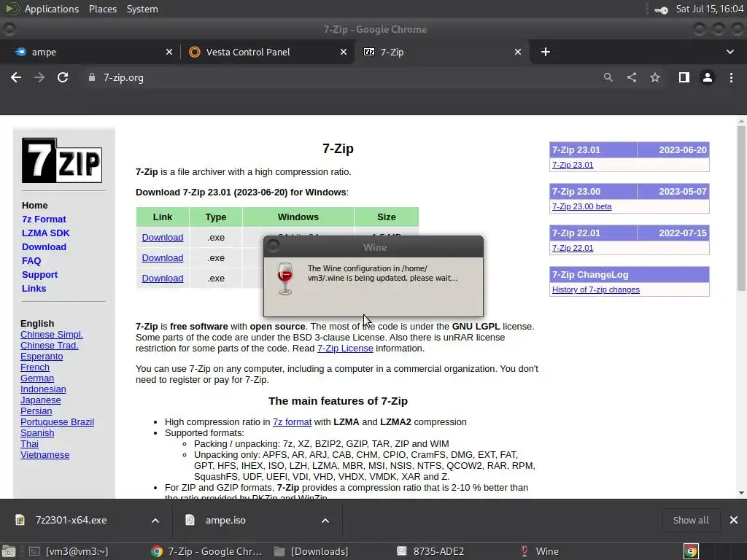The width and height of the screenshot is (747, 560).
Task: Close the ampe tab
Action: click(x=169, y=52)
